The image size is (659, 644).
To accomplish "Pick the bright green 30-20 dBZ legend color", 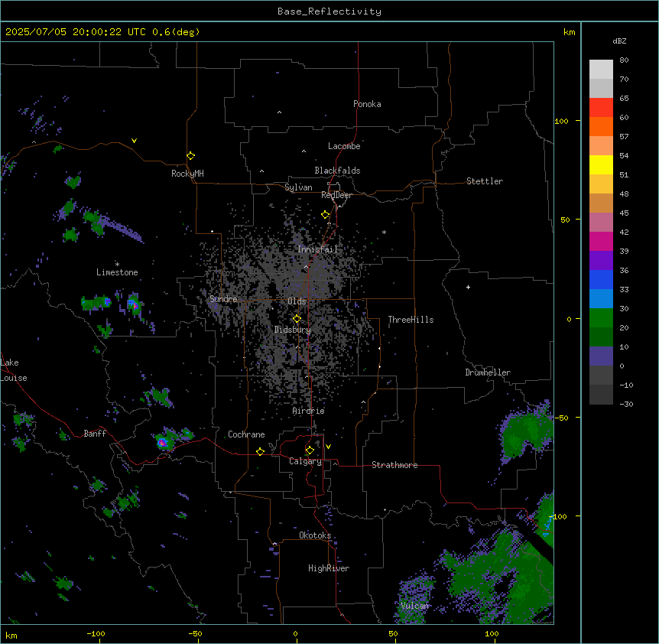I will (x=601, y=318).
